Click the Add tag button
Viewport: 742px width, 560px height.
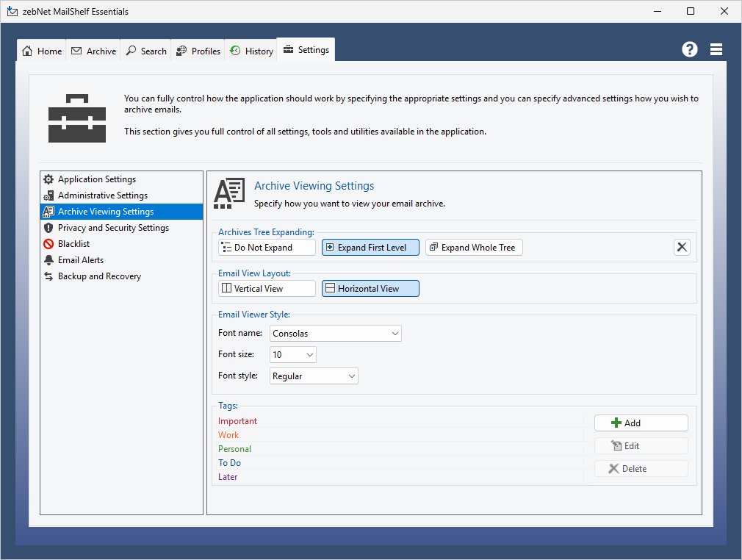pyautogui.click(x=641, y=423)
